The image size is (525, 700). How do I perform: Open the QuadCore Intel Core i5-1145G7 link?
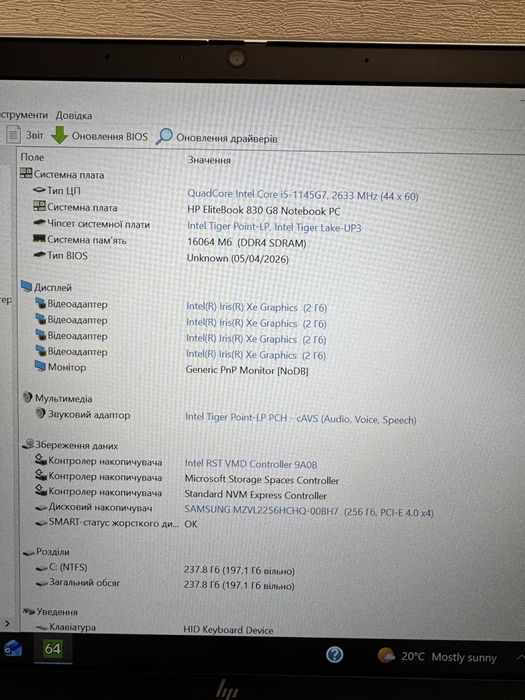click(x=303, y=195)
